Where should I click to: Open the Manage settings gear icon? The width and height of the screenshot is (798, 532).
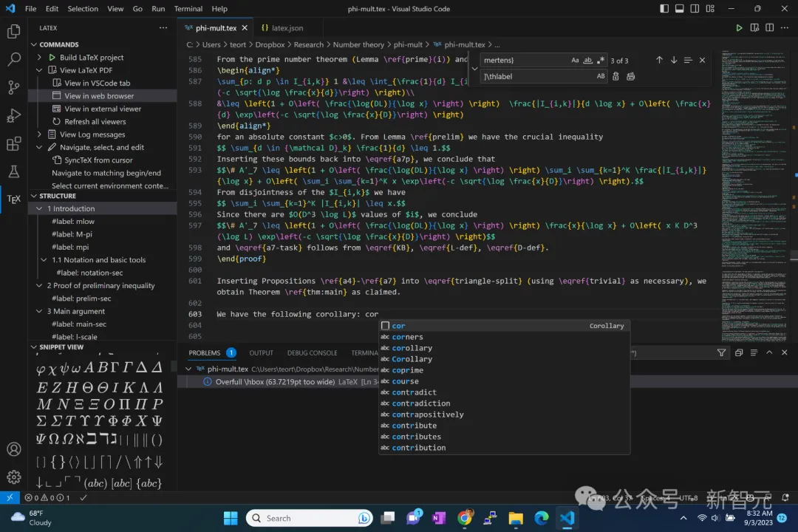click(14, 477)
